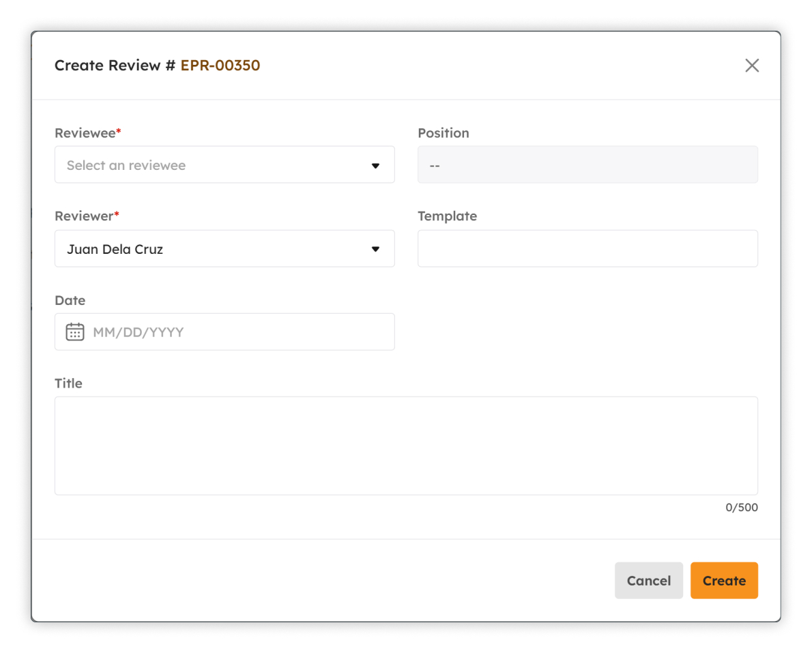Click the orange Create button
812x653 pixels.
click(724, 581)
